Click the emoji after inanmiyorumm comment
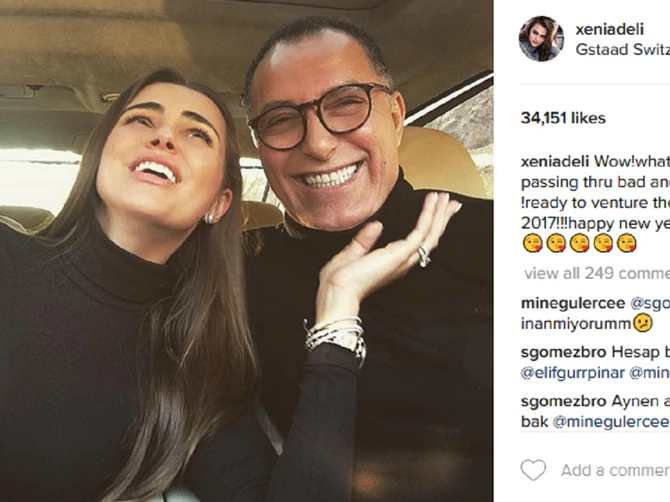This screenshot has width=670, height=502. click(x=643, y=323)
